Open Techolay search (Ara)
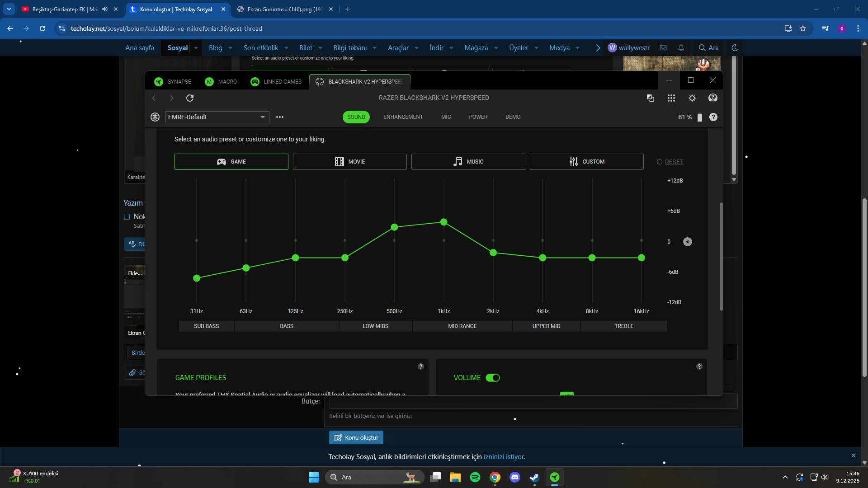Screen dimensions: 868x488 click(708, 48)
